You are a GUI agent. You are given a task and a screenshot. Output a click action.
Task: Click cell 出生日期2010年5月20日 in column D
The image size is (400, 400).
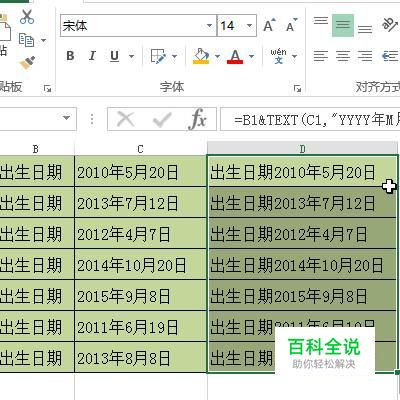point(302,172)
